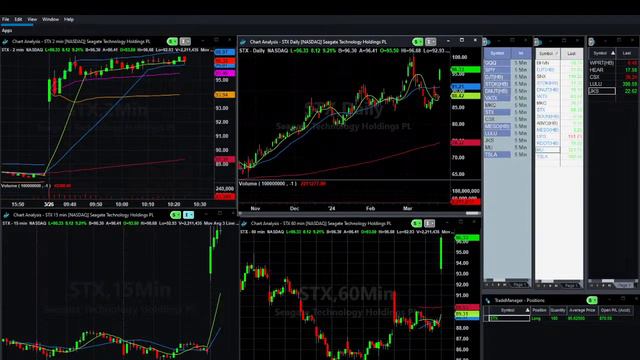
Task: Click the Position column header in TradeManager
Action: [539, 311]
